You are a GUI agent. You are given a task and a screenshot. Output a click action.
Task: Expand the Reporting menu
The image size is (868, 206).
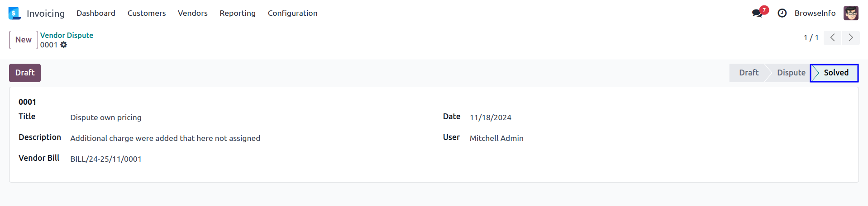[x=238, y=13]
